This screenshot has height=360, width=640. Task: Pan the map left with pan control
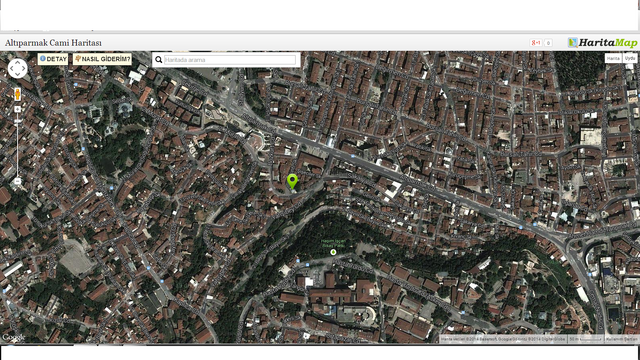click(x=11, y=68)
